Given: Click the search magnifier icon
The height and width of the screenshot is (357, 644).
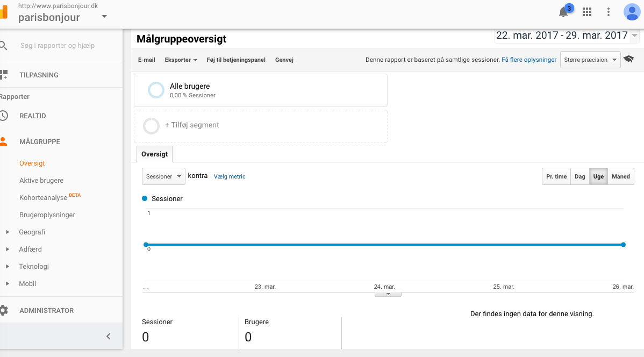Looking at the screenshot, I should tap(3, 46).
